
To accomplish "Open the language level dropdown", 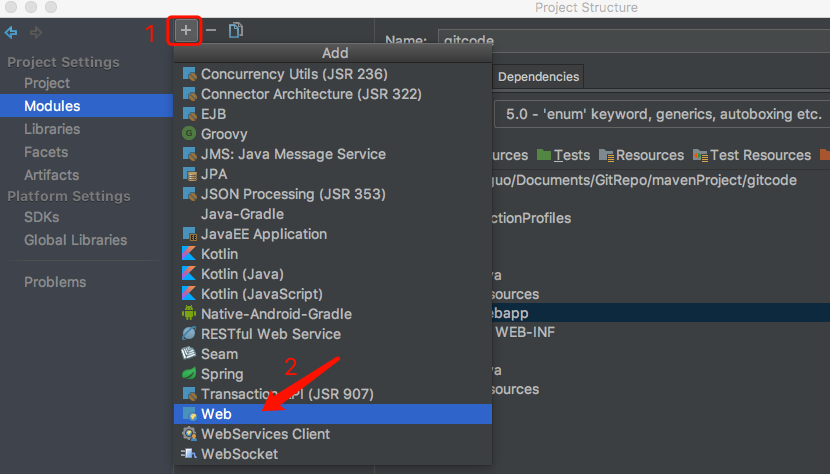I will coord(662,114).
